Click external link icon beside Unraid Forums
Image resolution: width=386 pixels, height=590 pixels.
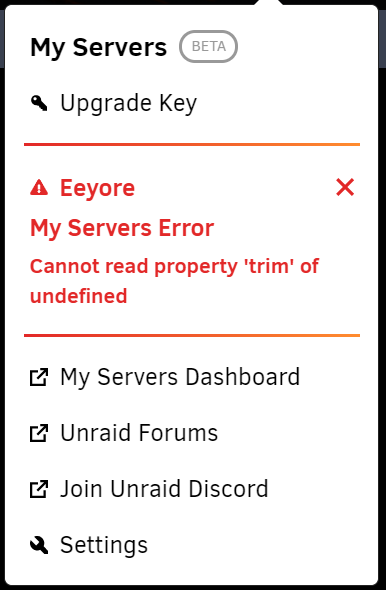point(39,433)
